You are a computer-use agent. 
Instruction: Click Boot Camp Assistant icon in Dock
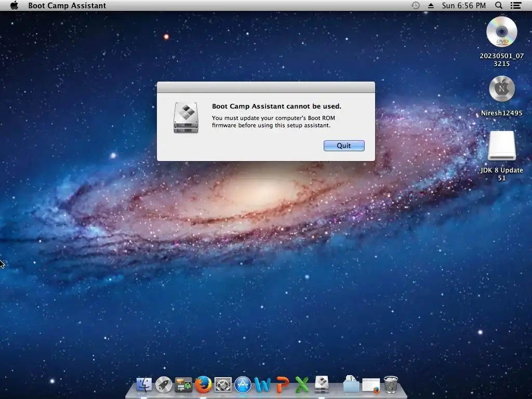click(322, 384)
